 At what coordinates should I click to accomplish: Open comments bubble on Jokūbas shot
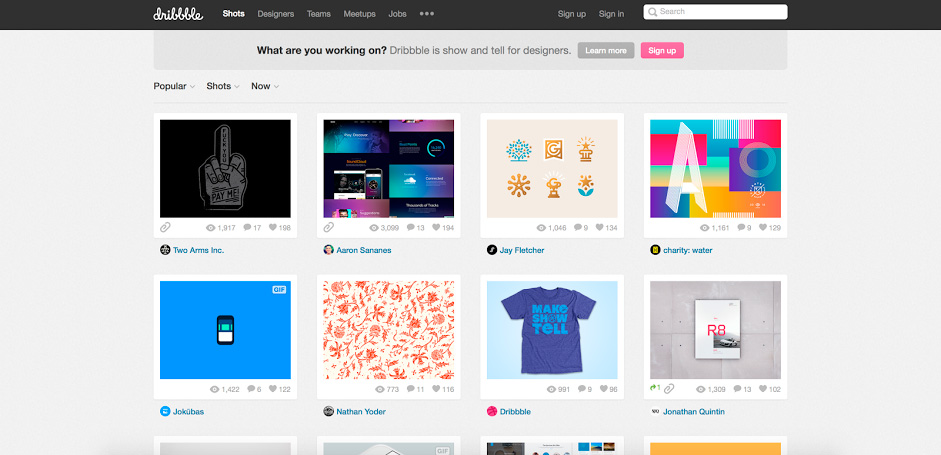coord(251,389)
